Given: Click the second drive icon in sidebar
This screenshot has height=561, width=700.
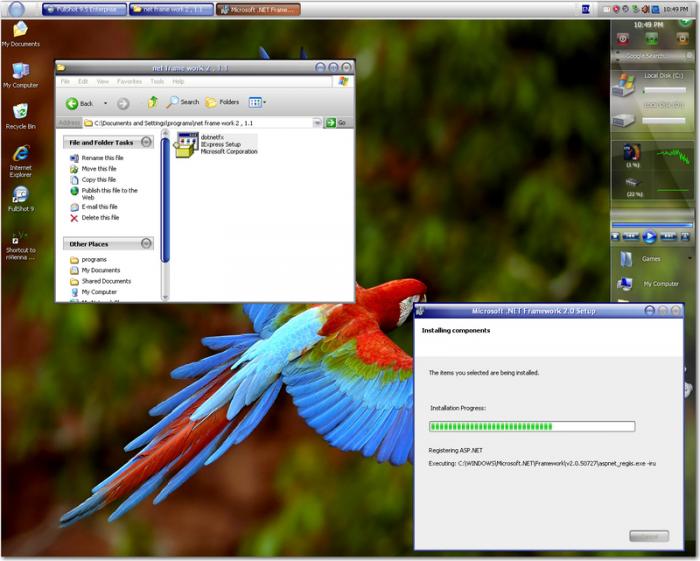Looking at the screenshot, I should tap(624, 120).
